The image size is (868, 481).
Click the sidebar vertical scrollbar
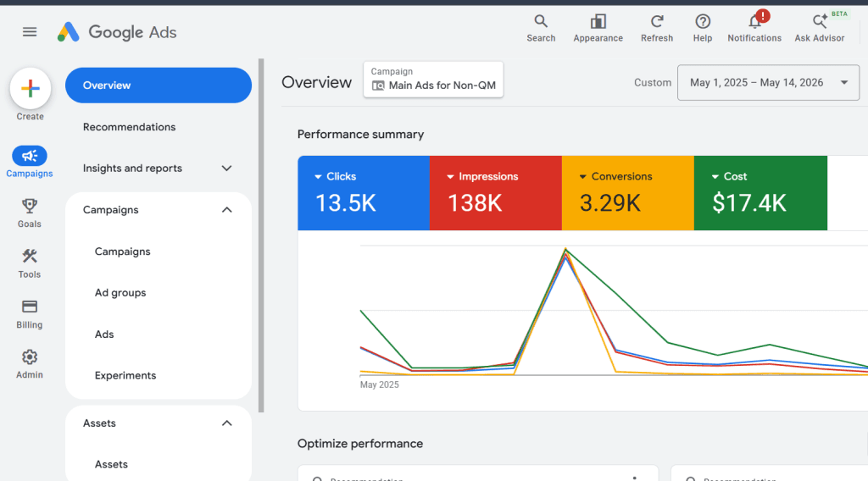261,235
